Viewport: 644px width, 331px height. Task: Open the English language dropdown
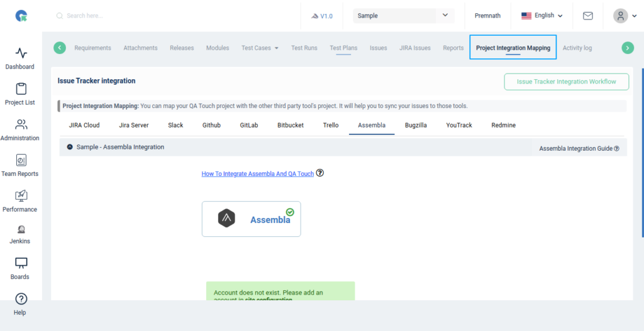[x=541, y=16]
